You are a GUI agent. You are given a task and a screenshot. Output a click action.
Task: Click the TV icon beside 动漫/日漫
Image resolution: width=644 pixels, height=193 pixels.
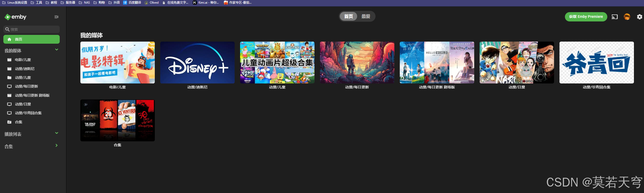(9, 104)
